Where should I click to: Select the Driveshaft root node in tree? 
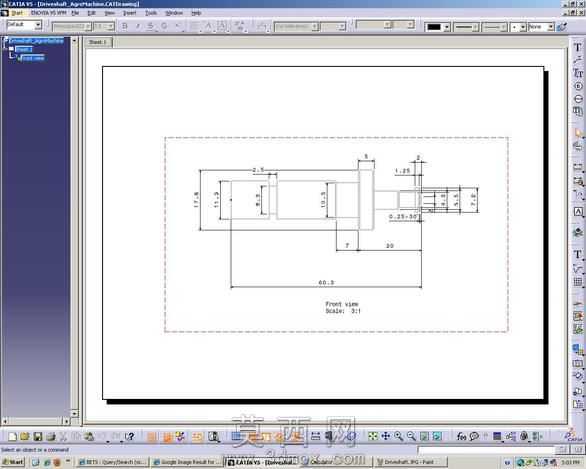click(36, 41)
